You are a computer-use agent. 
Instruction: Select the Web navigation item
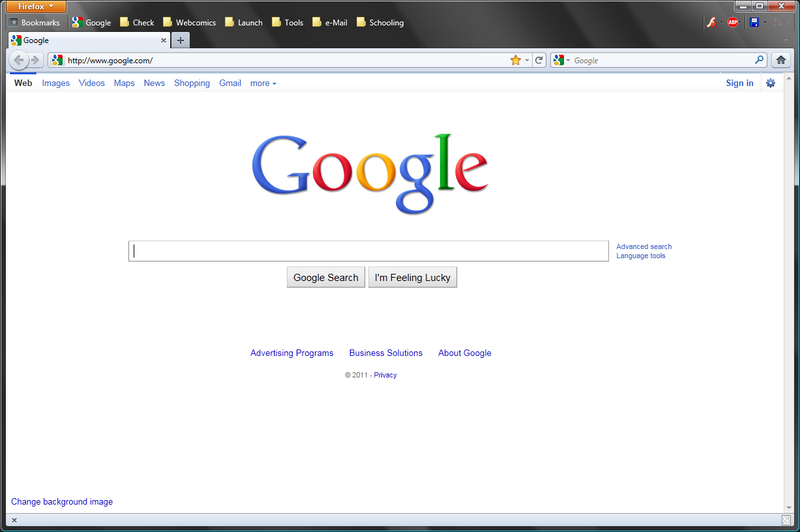tap(23, 83)
